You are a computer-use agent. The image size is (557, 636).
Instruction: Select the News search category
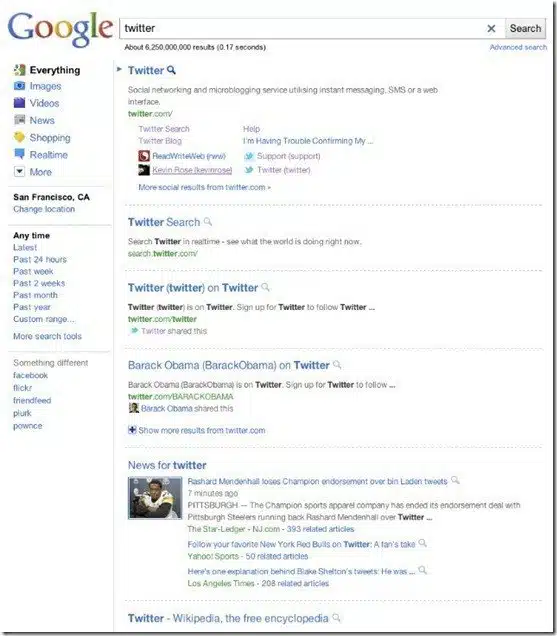42,120
